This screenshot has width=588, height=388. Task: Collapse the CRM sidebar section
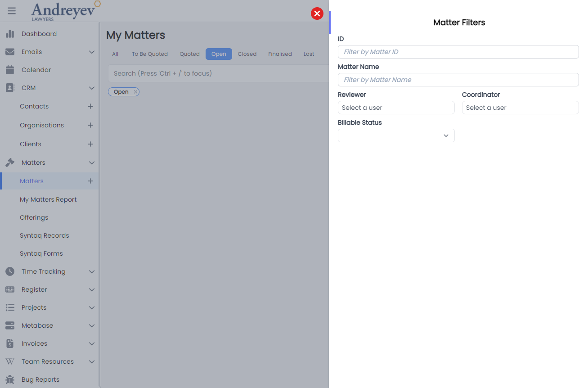[92, 88]
